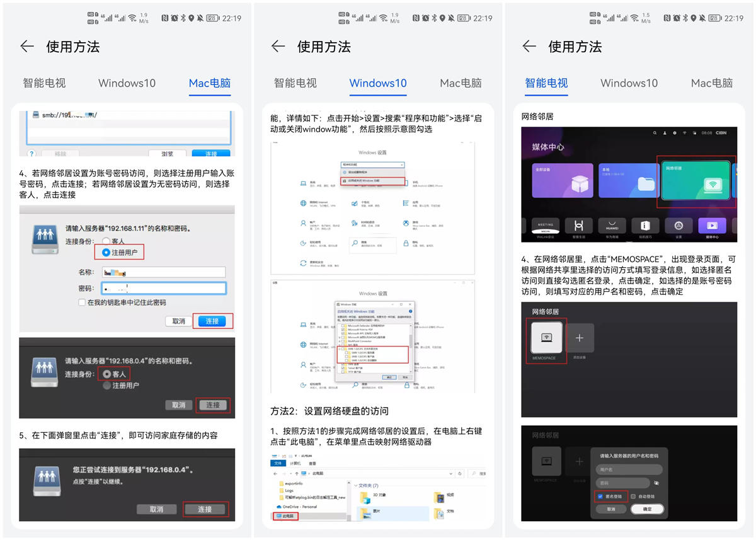This screenshot has height=540, width=756.
Task: Expand the SMB 1.0/CIFS 文件共享支持 node
Action: (x=339, y=348)
